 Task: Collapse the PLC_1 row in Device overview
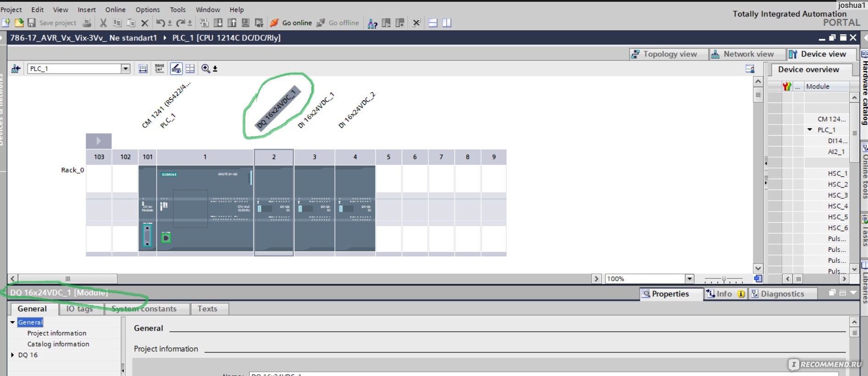(810, 130)
